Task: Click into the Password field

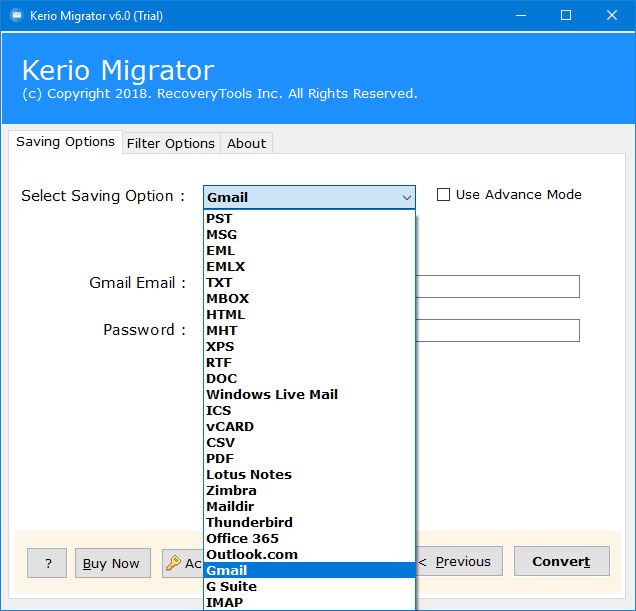Action: [x=498, y=330]
